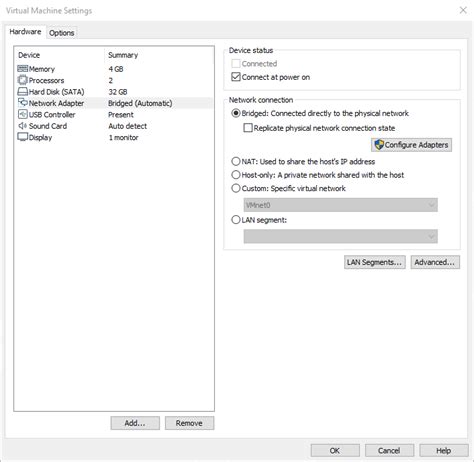Open the LAN Segments dialog
This screenshot has height=462, width=474.
coord(375,262)
